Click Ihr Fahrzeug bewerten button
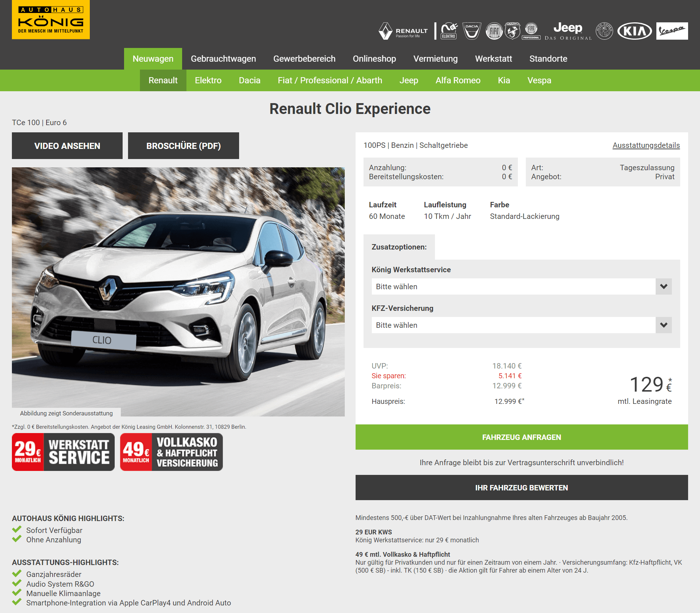The width and height of the screenshot is (700, 613). (521, 488)
